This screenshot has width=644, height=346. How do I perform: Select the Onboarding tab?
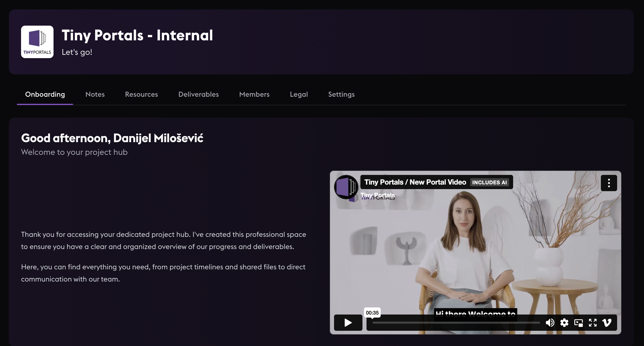[x=45, y=94]
